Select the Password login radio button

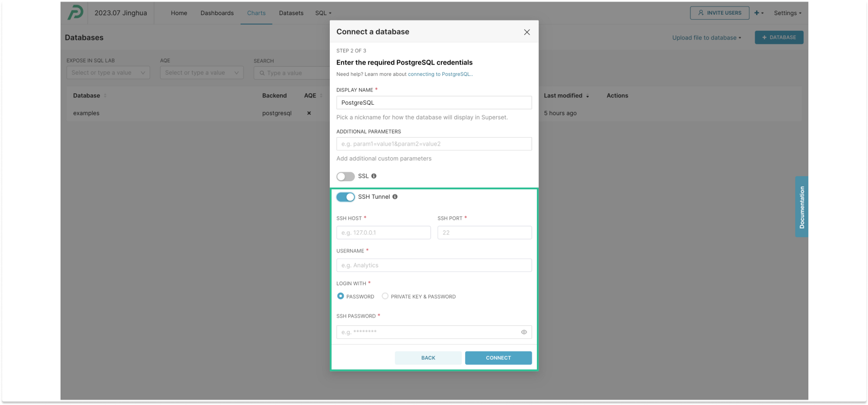(x=341, y=296)
